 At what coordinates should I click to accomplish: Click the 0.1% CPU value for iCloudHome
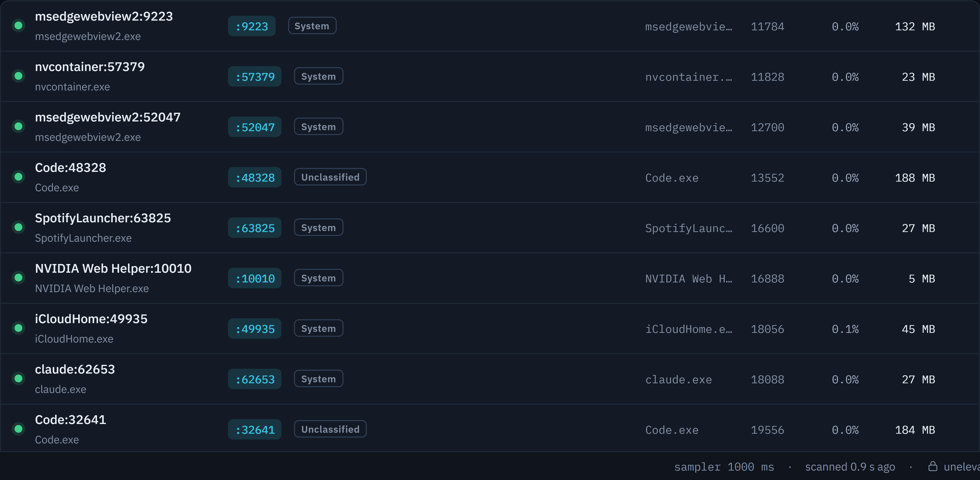coord(845,329)
